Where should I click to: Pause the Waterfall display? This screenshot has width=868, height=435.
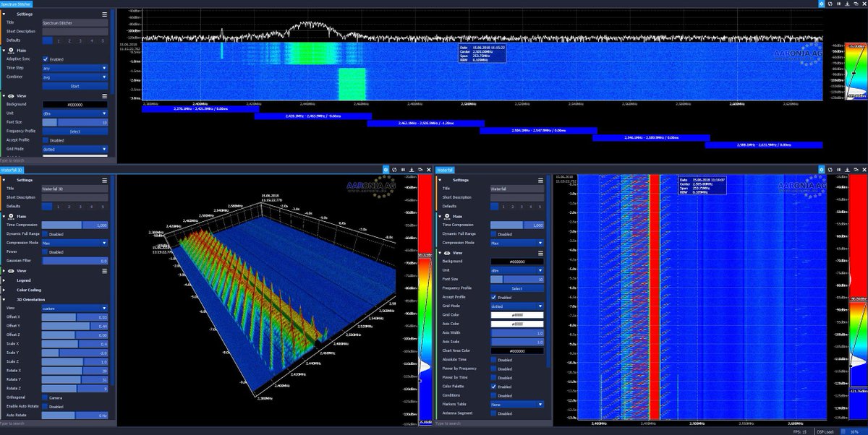[x=839, y=169]
